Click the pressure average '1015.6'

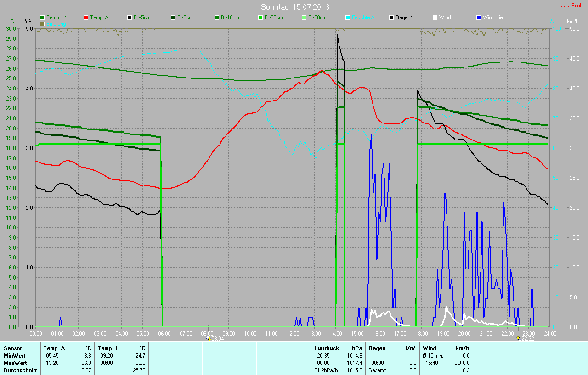coord(355,370)
